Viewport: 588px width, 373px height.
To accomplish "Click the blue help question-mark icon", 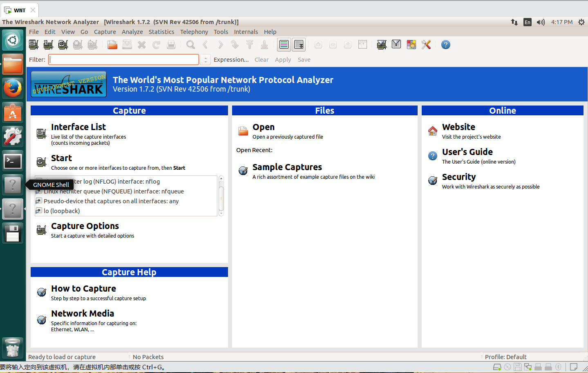I will [x=446, y=45].
